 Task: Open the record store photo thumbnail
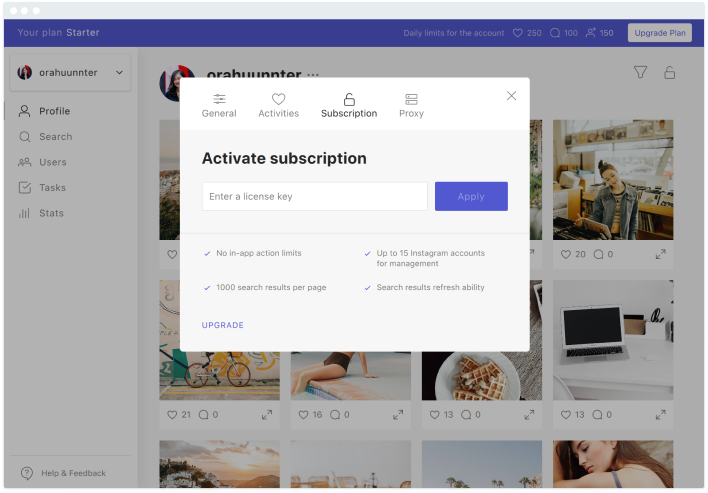(613, 180)
